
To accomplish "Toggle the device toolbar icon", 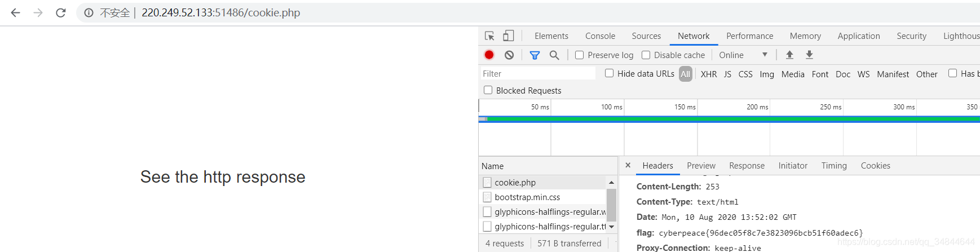I will [508, 36].
